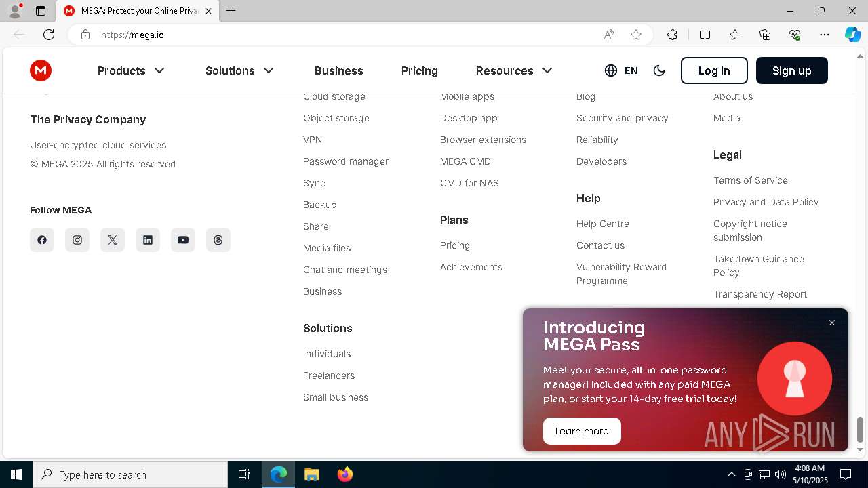The image size is (868, 488).
Task: Open Takedown Guidance Policy link
Action: (x=759, y=266)
